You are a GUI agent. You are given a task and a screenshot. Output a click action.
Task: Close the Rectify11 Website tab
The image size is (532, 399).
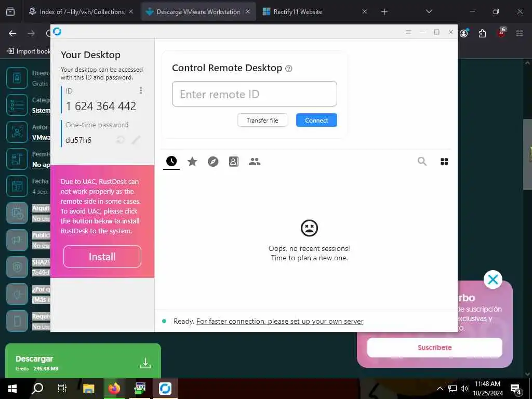(x=364, y=11)
